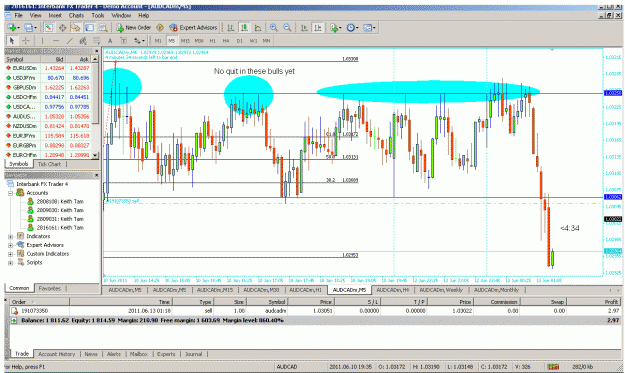Select account 2808108: Keith Tam
Screen dimensions: 625x373
60,202
